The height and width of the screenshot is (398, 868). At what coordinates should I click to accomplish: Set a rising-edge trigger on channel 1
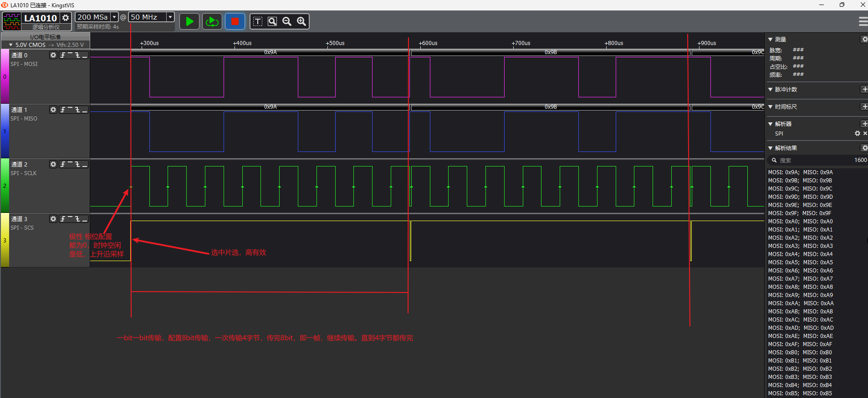pos(63,110)
